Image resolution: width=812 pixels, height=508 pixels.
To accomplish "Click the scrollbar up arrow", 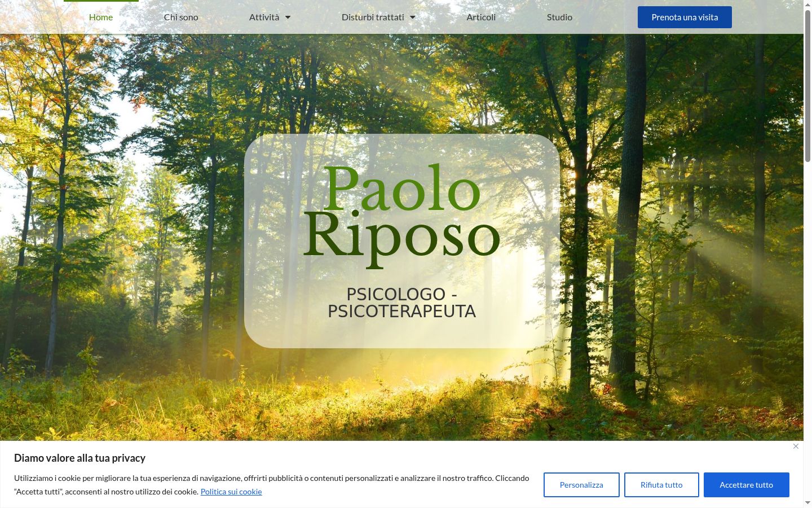I will (x=807, y=5).
